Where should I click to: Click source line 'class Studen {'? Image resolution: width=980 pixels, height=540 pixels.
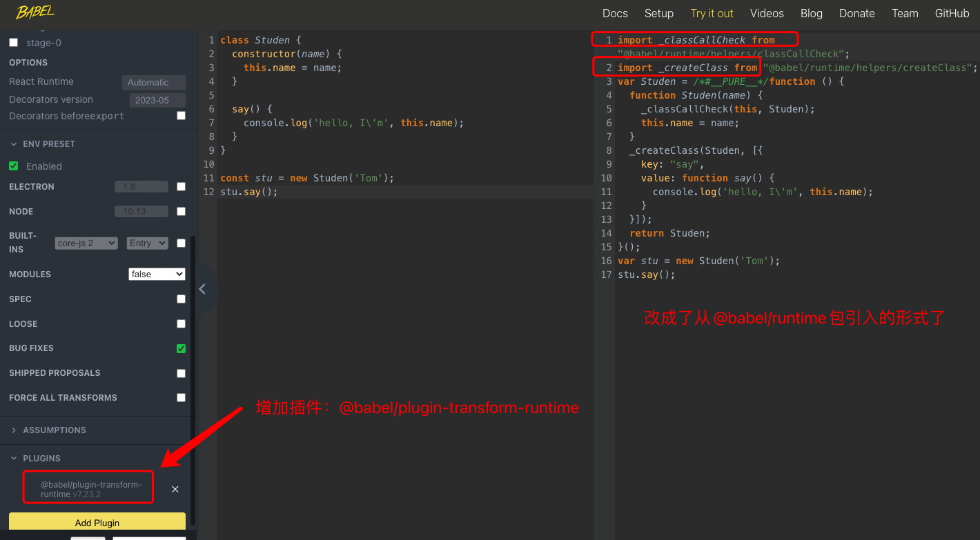click(x=261, y=40)
